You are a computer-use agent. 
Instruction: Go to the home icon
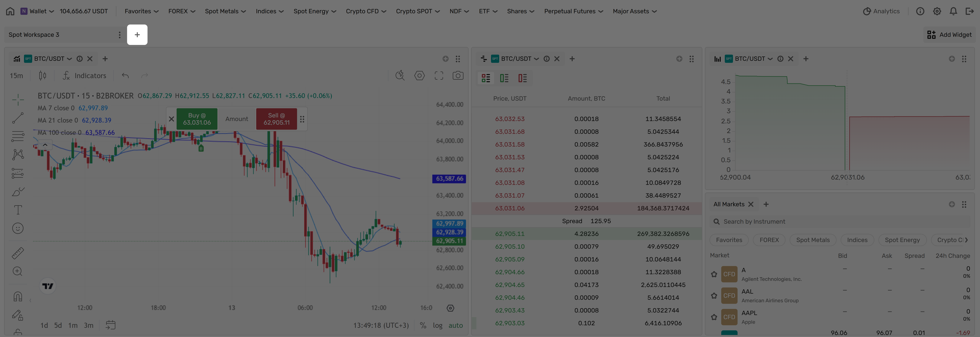10,11
